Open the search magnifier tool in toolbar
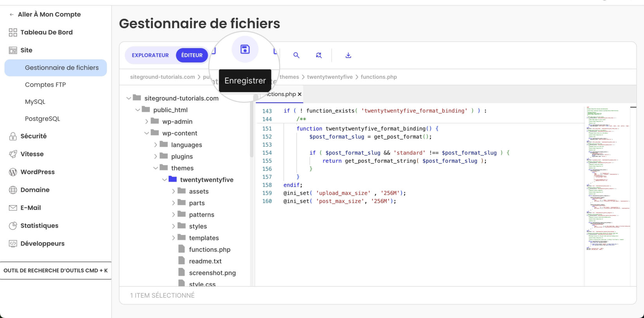The width and height of the screenshot is (644, 318). pos(296,55)
